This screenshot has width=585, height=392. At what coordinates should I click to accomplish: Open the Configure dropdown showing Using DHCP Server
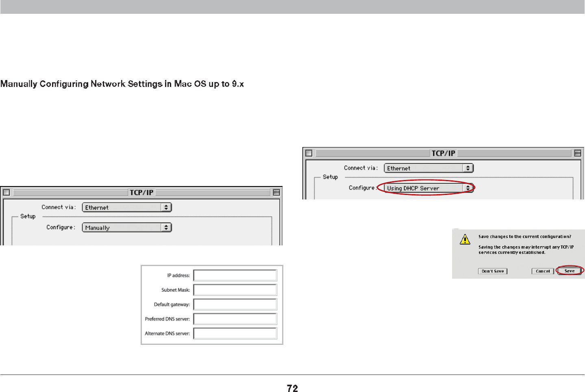(x=429, y=188)
